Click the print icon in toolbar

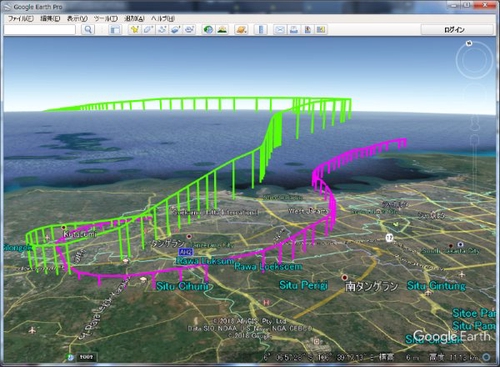coord(294,30)
